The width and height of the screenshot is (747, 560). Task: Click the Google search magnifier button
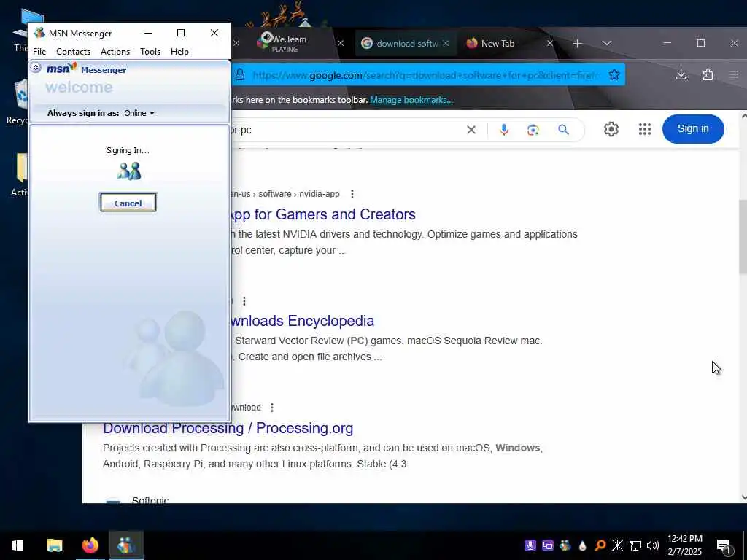[564, 130]
